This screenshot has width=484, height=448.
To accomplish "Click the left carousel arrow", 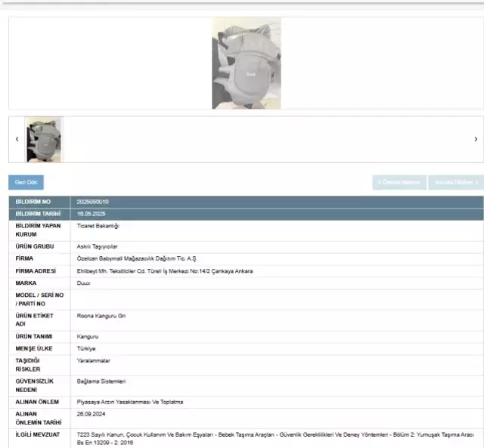I will tap(17, 139).
